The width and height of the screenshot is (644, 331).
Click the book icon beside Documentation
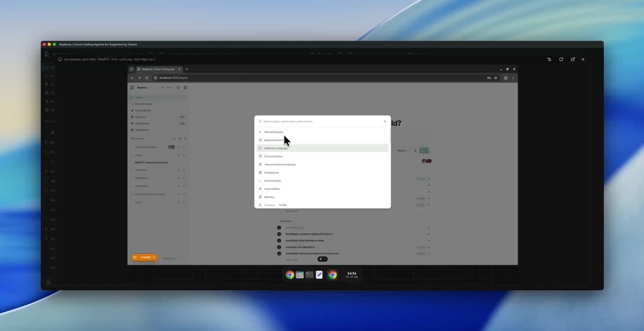pos(260,156)
